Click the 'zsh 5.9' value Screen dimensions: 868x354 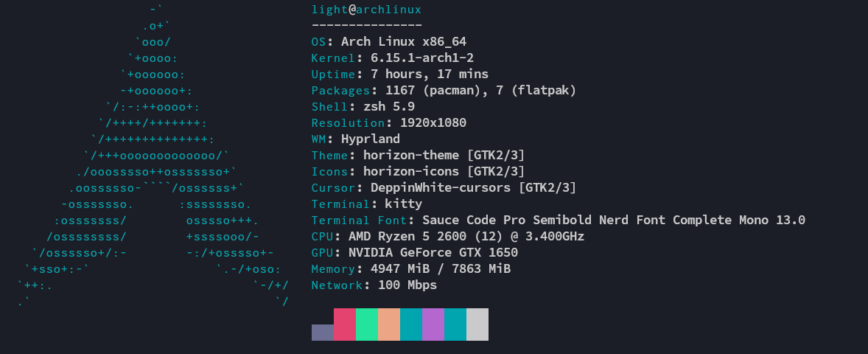389,107
